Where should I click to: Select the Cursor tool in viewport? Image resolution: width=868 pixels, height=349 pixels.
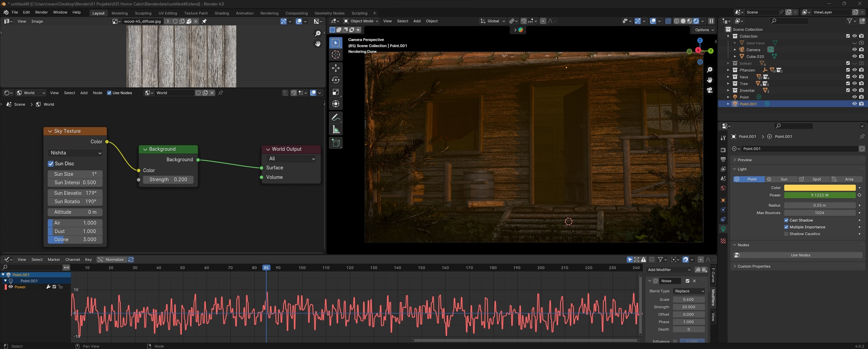coord(335,55)
